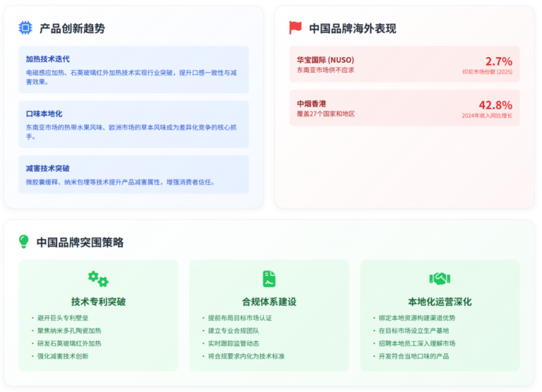542x392 pixels.
Task: Click the bullet 将合规要求内化为技术标准
Action: (x=246, y=357)
